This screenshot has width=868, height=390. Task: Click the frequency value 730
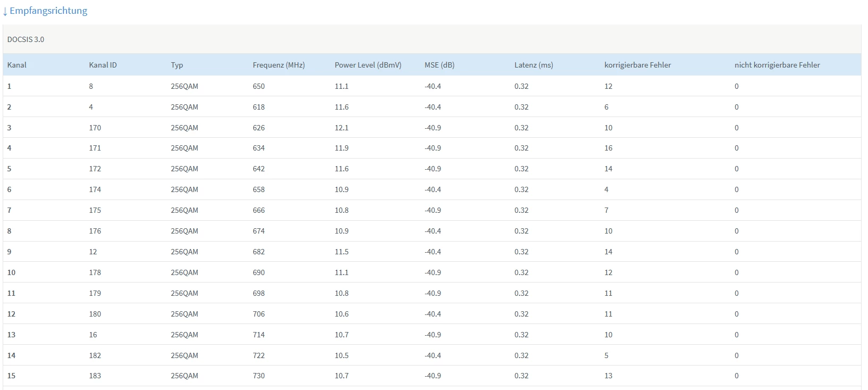pos(258,376)
